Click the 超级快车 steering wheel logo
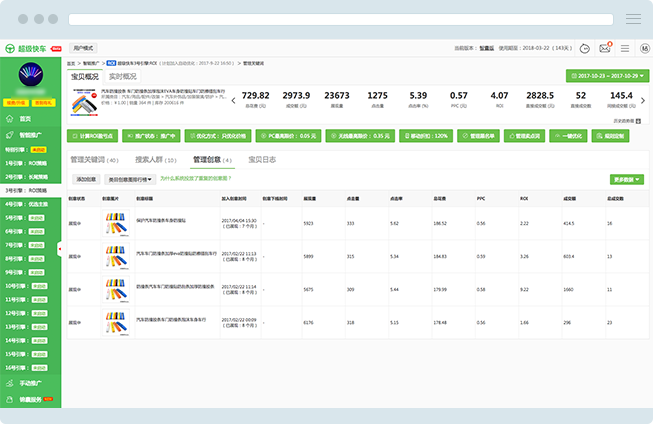This screenshot has width=653, height=424. click(x=10, y=47)
